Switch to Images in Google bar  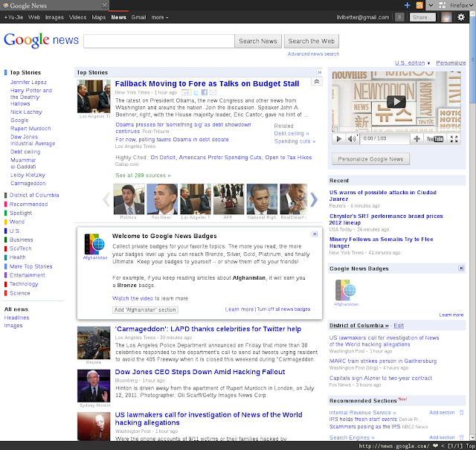click(x=54, y=18)
